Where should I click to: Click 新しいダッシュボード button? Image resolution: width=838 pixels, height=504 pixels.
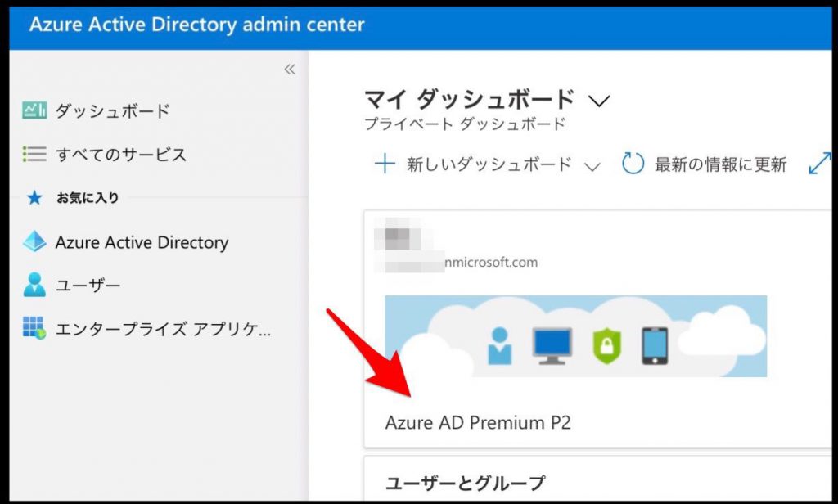(489, 164)
